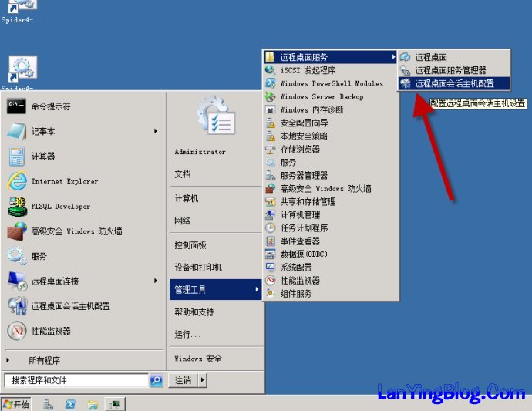Click the 共享和存储管理 icon
The height and width of the screenshot is (411, 532).
(x=271, y=201)
